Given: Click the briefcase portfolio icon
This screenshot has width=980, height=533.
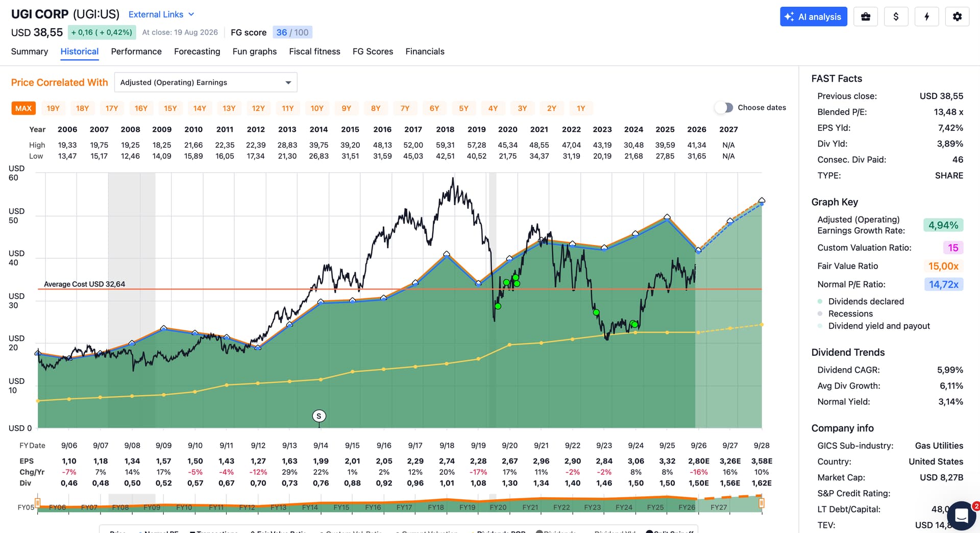Looking at the screenshot, I should pos(866,16).
